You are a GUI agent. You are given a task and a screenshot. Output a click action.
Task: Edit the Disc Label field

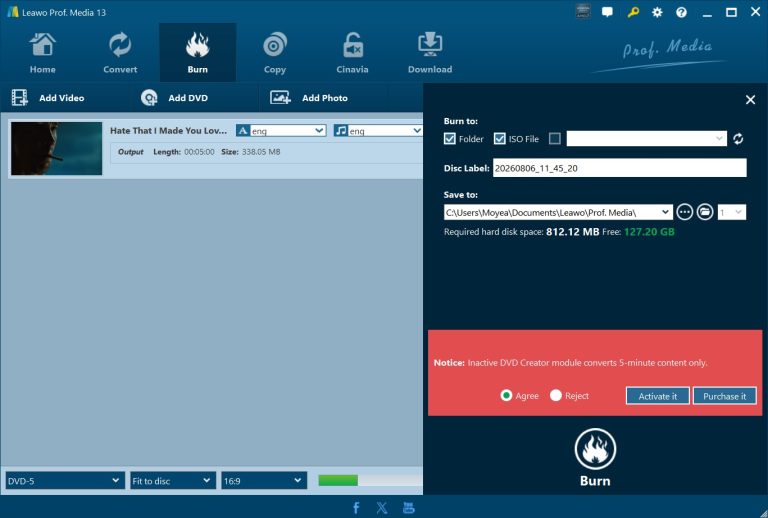pos(620,168)
